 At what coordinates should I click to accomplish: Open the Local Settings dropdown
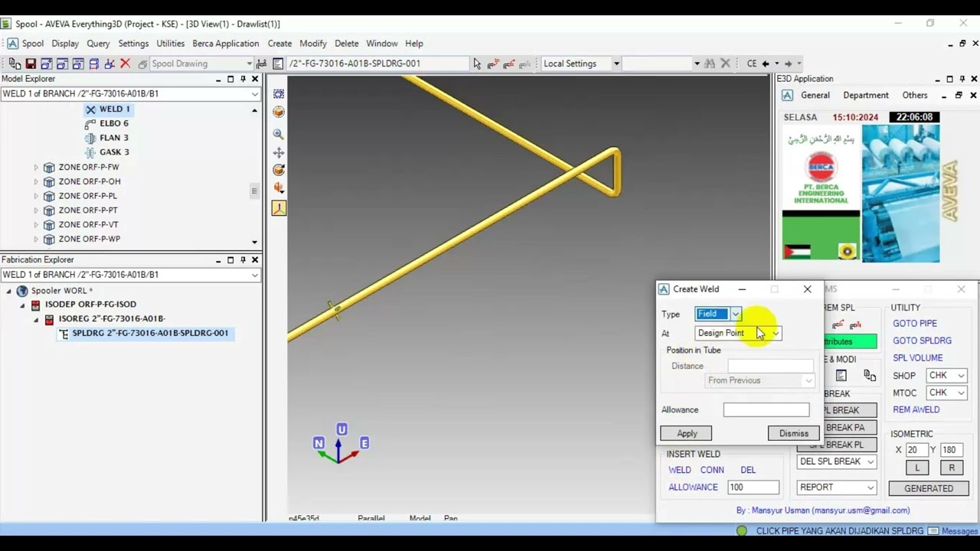[616, 64]
